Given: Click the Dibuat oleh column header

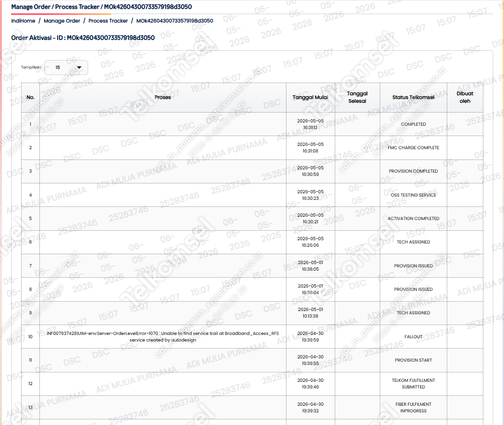Looking at the screenshot, I should click(465, 98).
